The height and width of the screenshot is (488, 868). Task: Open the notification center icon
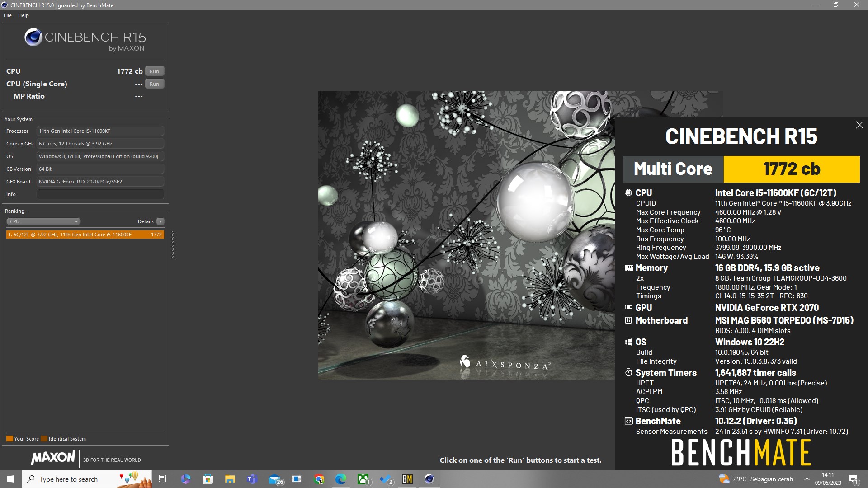tap(854, 479)
